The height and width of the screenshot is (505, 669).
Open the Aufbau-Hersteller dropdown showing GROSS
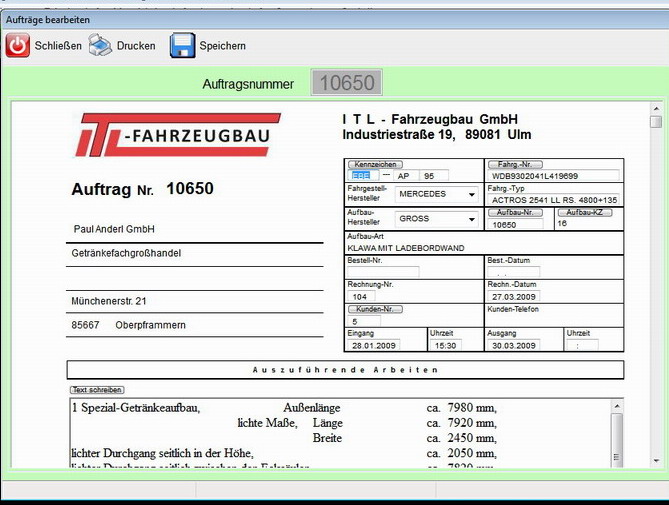pyautogui.click(x=436, y=219)
